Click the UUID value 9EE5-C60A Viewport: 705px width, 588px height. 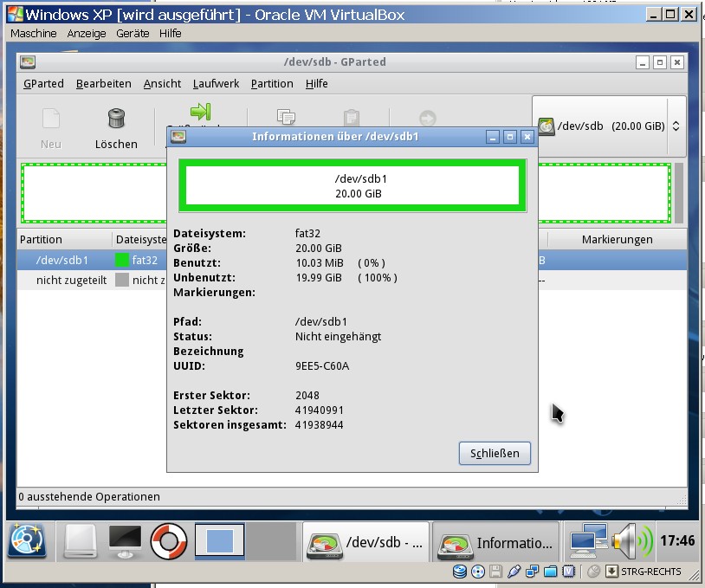[322, 366]
